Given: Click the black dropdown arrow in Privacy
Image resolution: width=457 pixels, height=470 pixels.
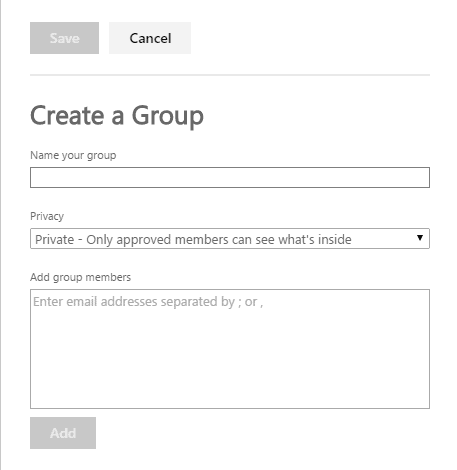Looking at the screenshot, I should tap(420, 238).
